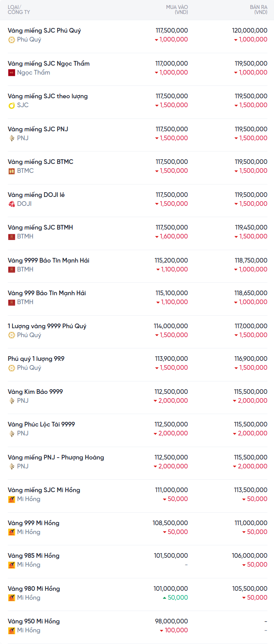
Task: Click PNJ logo under Vàng miếng SJC PNJ
Action: (x=12, y=138)
